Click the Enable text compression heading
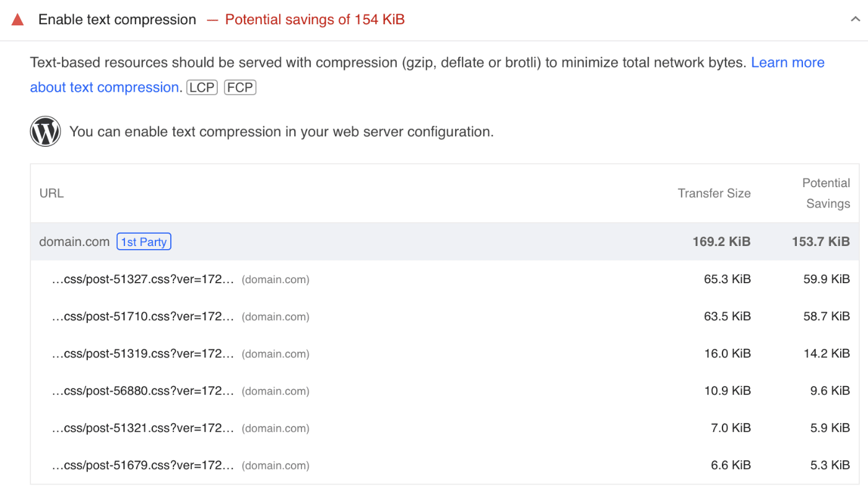Viewport: 868px width, 492px height. pyautogui.click(x=116, y=19)
